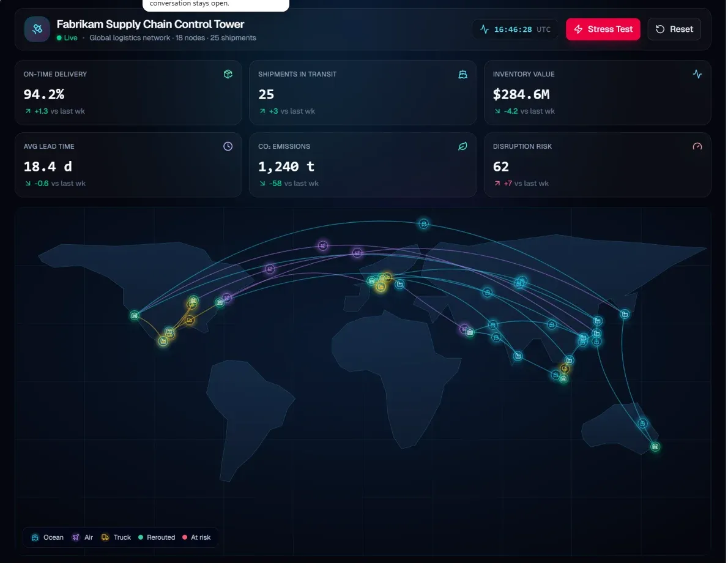The height and width of the screenshot is (568, 728).
Task: Select the green node on North America's west coast
Action: point(135,316)
